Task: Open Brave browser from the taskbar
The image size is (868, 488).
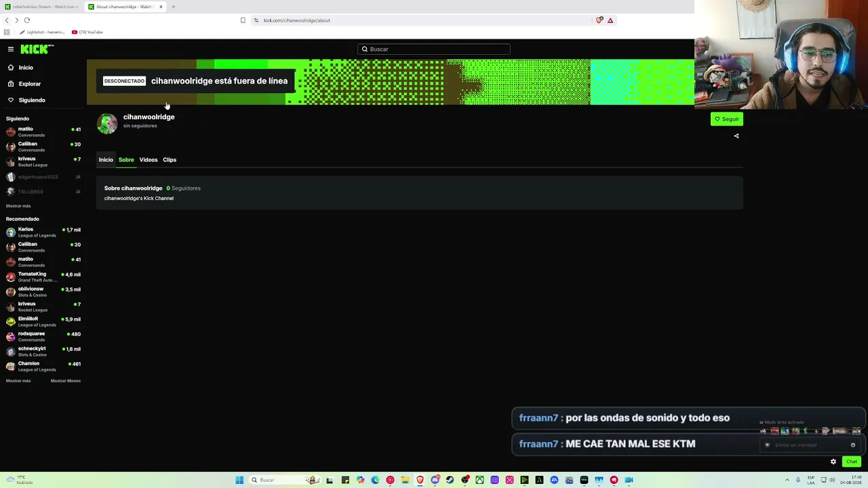Action: click(420, 480)
